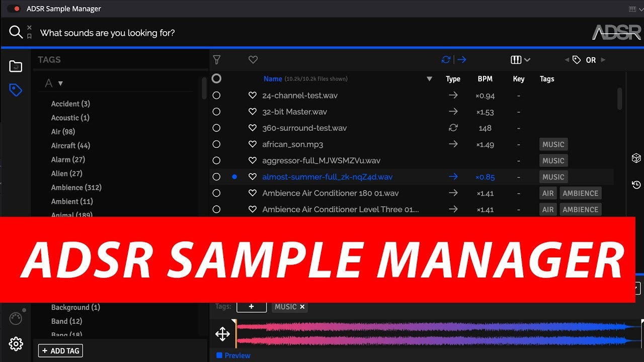The height and width of the screenshot is (362, 644).
Task: Open the MIDI connector sidebar icon
Action: click(16, 319)
